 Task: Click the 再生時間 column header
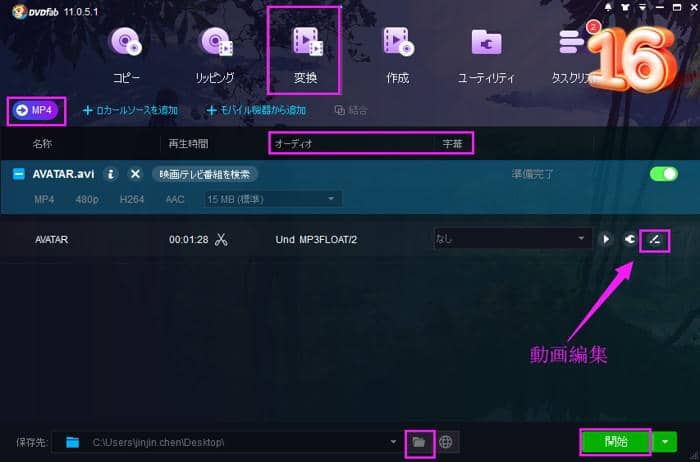click(188, 144)
